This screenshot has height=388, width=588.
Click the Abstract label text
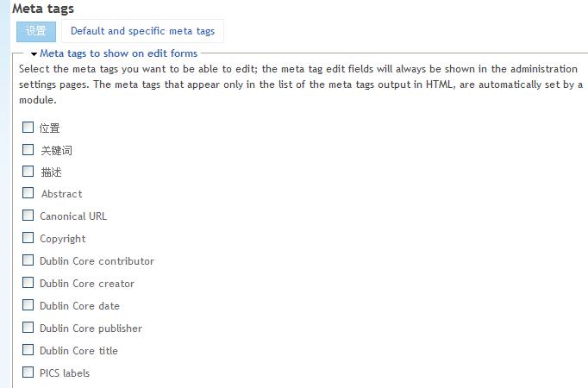pos(61,194)
